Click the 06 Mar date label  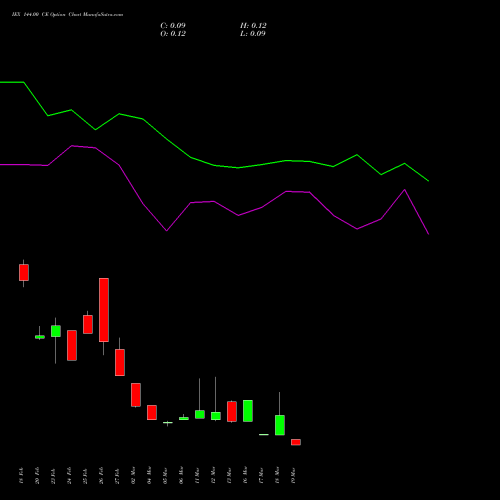(x=181, y=475)
